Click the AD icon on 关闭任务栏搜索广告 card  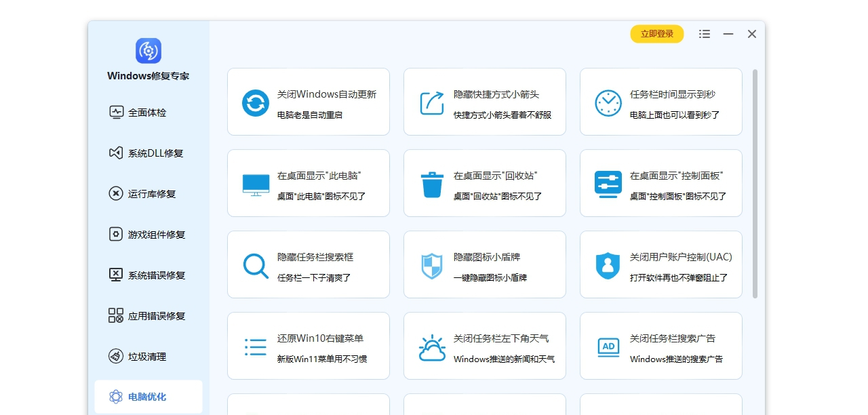(x=608, y=346)
